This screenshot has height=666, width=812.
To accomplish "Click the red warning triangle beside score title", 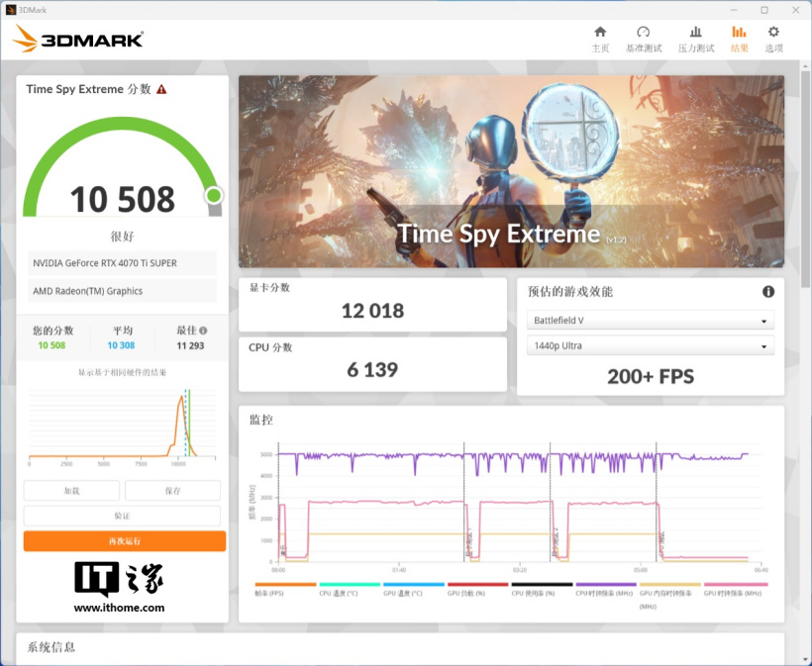I will coord(161,89).
